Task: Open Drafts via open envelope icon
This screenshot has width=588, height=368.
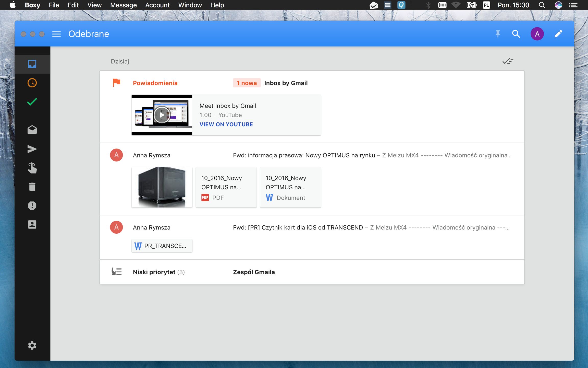Action: point(32,130)
